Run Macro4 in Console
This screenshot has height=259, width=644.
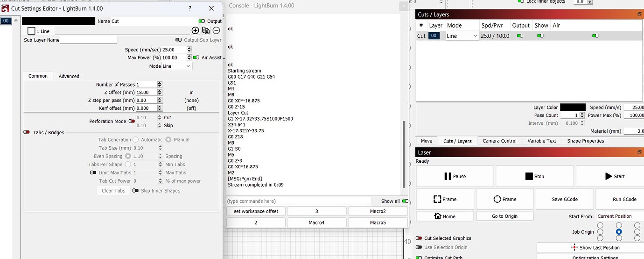(x=316, y=223)
